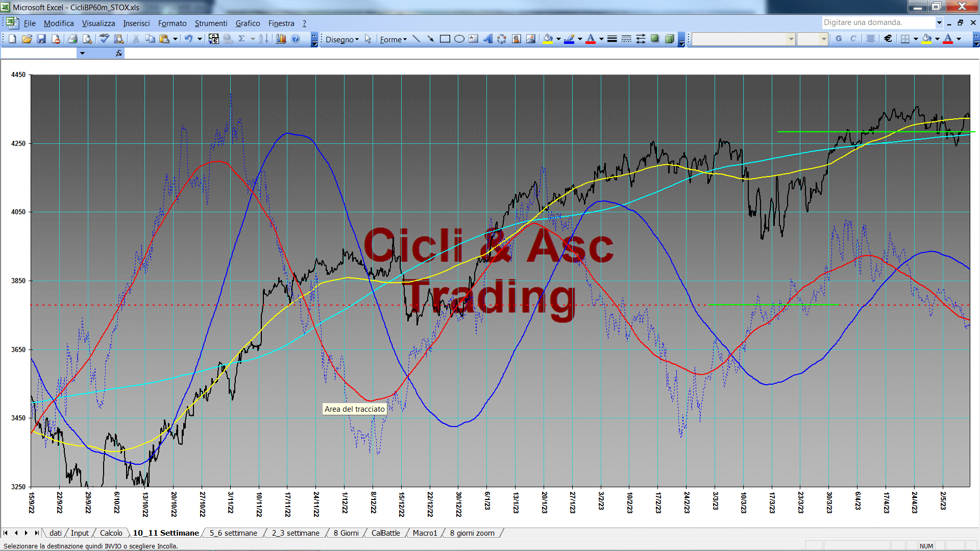Toggle italic (C) formatting

point(853,39)
